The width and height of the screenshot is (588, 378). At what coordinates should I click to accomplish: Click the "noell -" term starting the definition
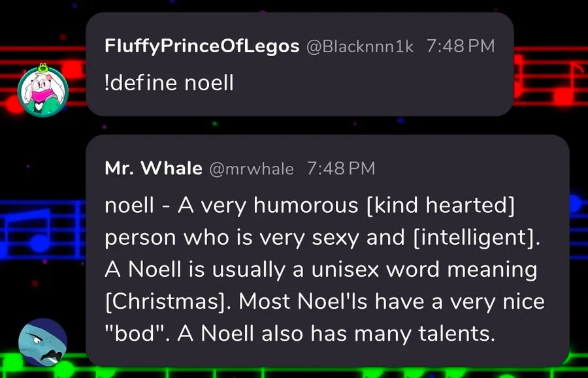tap(138, 206)
